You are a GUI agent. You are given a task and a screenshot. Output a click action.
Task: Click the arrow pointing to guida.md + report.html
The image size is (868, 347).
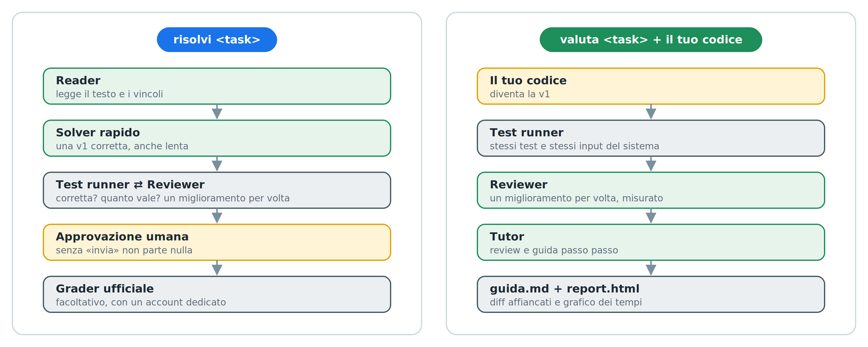pos(651,268)
